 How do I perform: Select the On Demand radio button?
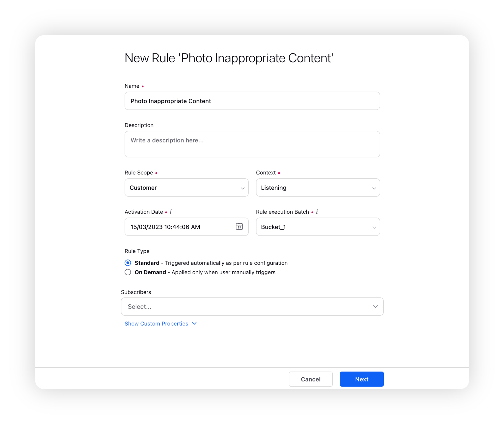pos(128,272)
